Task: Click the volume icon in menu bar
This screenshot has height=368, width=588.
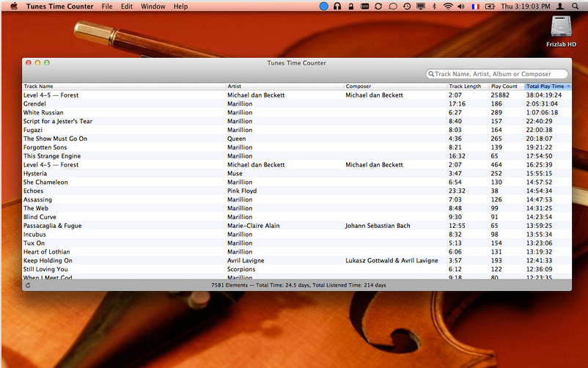Action: [x=461, y=6]
